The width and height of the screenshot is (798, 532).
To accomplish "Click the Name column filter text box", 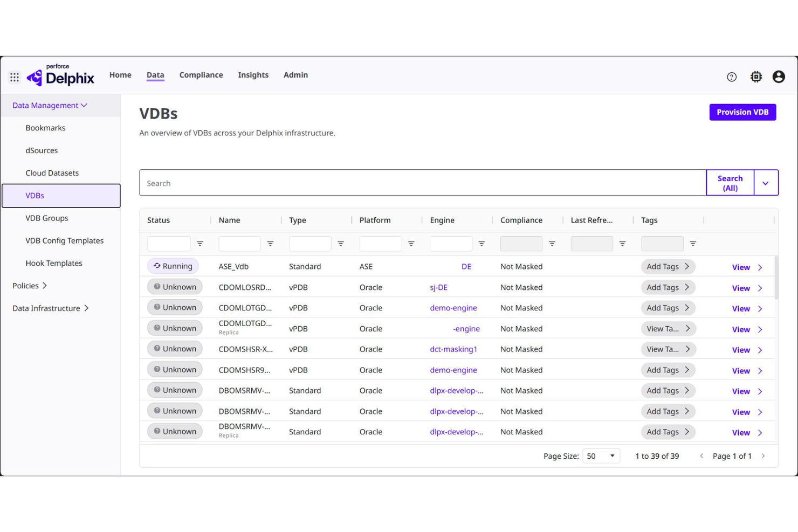I will click(x=239, y=244).
